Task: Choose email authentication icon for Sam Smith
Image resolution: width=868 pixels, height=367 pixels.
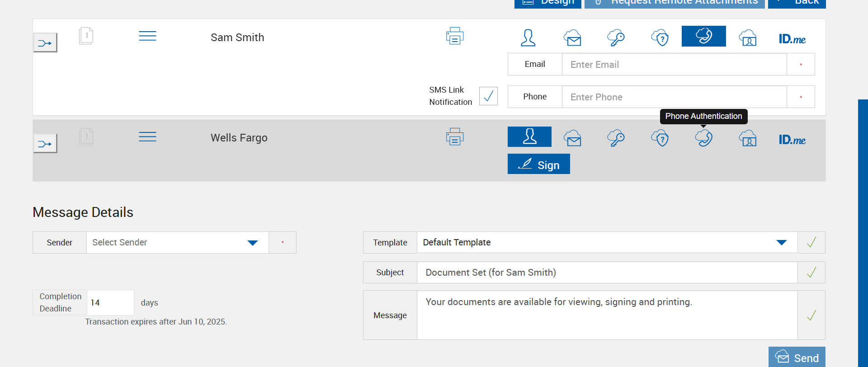Action: point(572,38)
